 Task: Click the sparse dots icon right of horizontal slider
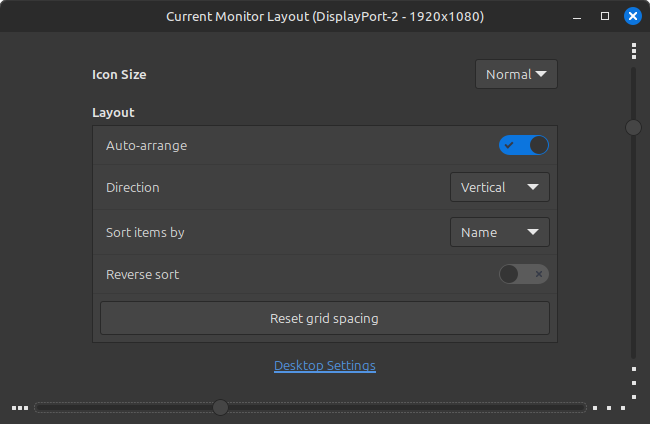(x=609, y=408)
